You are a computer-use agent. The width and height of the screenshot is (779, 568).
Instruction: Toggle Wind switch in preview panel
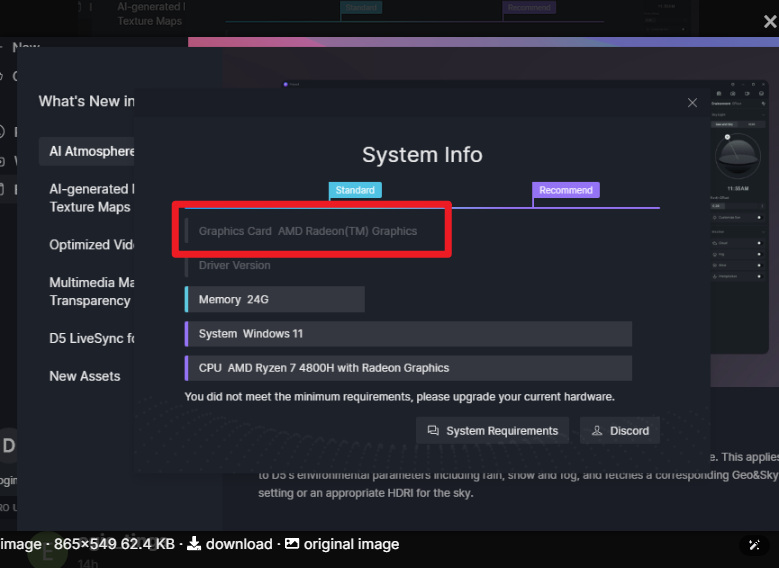point(759,265)
